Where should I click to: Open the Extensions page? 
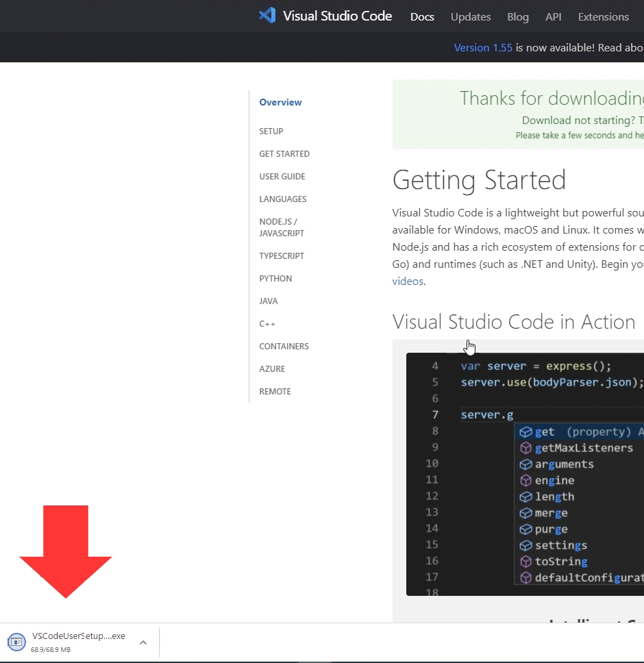click(x=604, y=16)
